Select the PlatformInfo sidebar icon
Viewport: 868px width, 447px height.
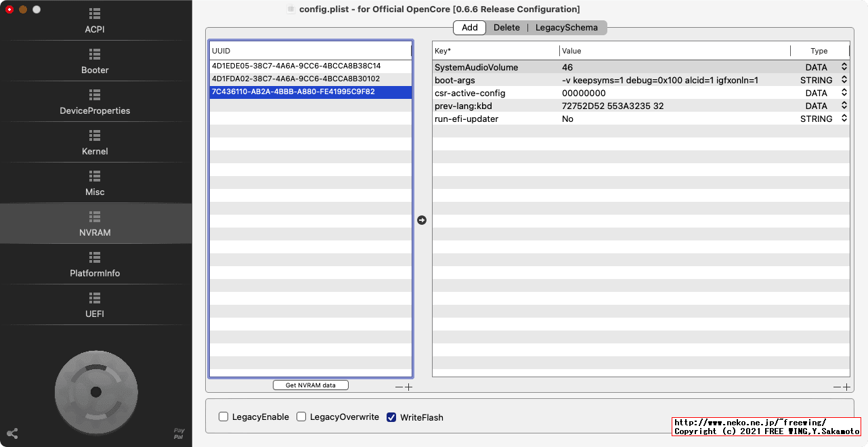[95, 257]
